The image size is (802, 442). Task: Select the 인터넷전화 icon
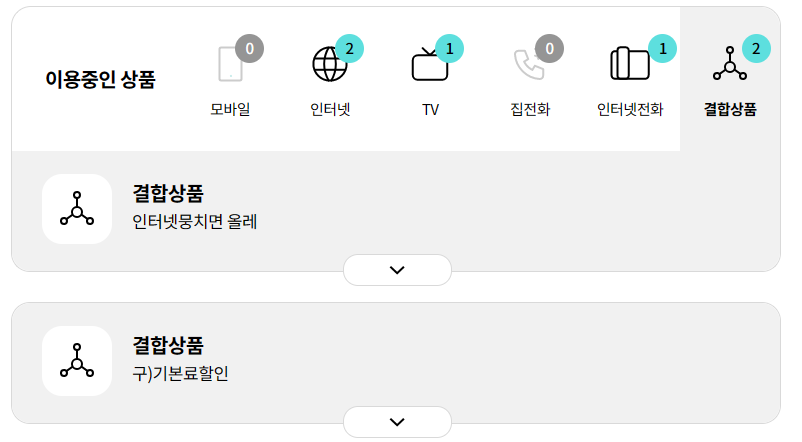tap(630, 64)
